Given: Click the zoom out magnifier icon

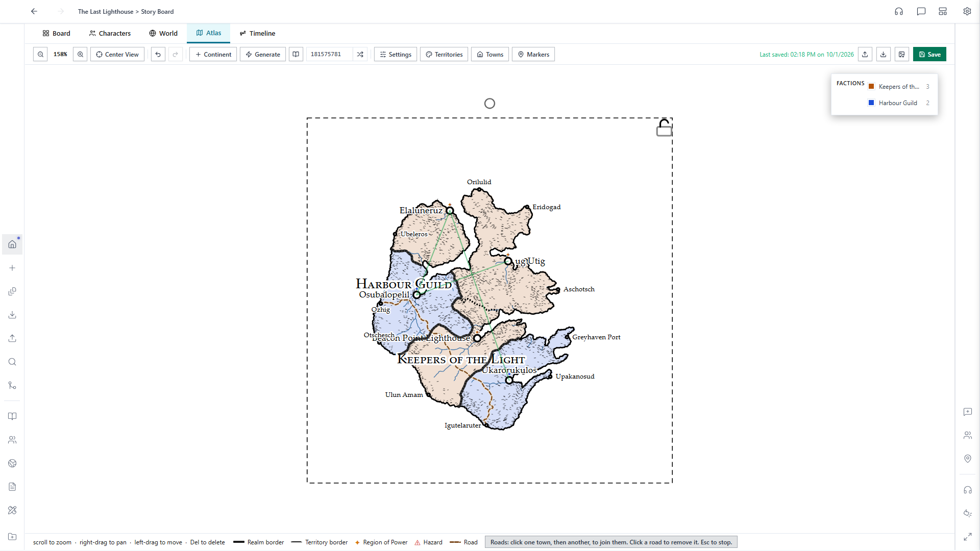Looking at the screenshot, I should pyautogui.click(x=40, y=55).
